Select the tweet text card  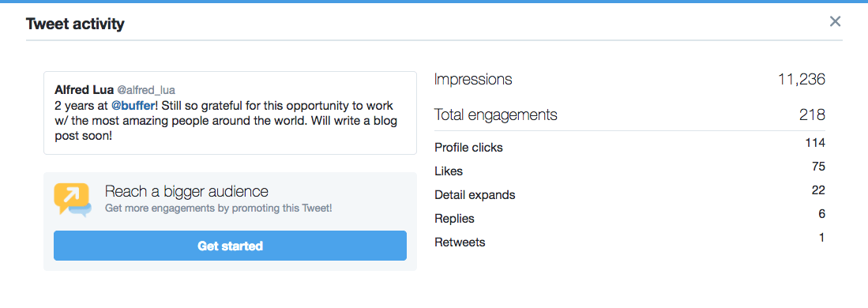pos(231,112)
